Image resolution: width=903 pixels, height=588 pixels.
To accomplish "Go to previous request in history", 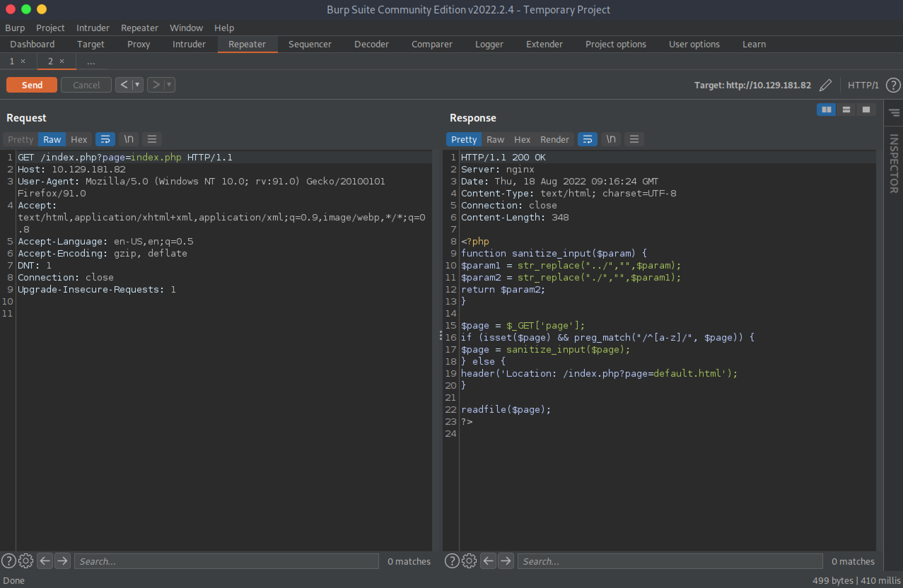I will point(124,84).
